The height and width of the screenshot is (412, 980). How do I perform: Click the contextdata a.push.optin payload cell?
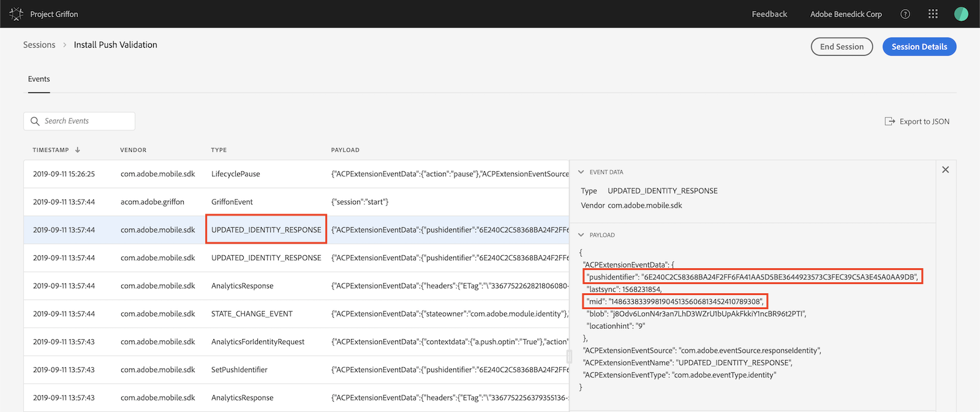(x=450, y=342)
